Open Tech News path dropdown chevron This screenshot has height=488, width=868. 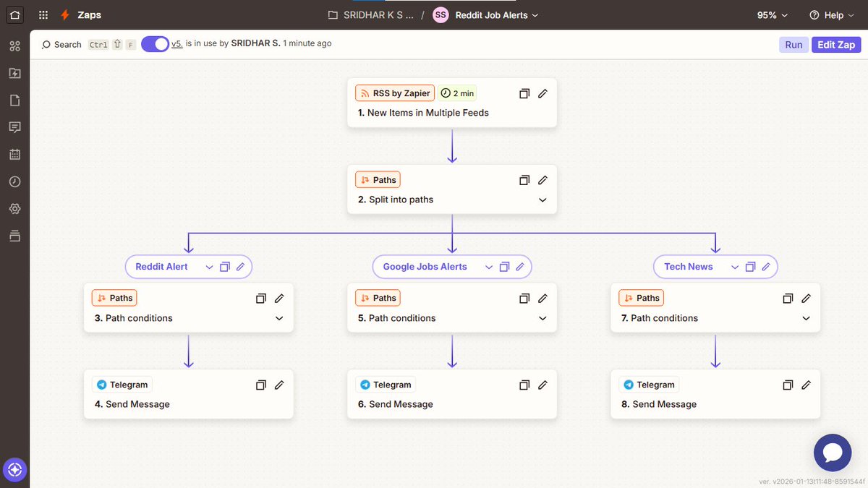[x=734, y=267]
